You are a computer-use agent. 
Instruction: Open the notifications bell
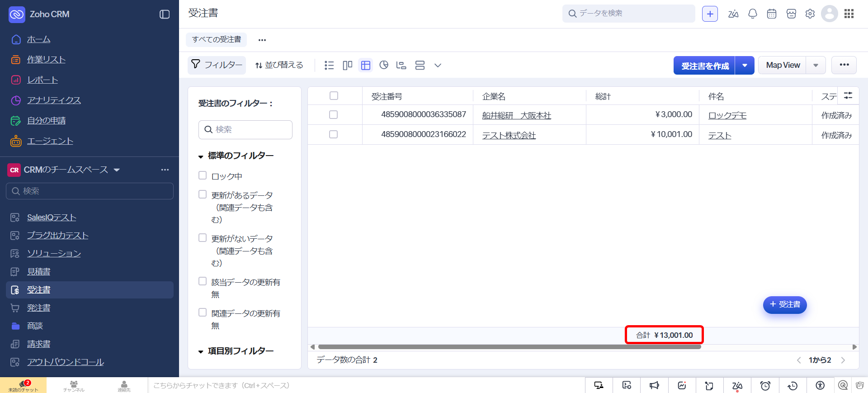pyautogui.click(x=753, y=14)
